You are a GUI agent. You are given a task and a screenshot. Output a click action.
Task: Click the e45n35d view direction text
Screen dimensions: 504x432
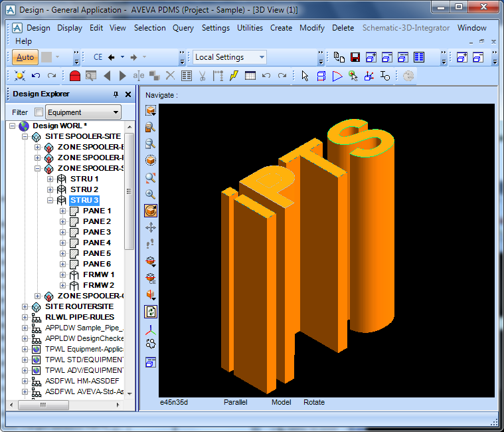tap(173, 402)
